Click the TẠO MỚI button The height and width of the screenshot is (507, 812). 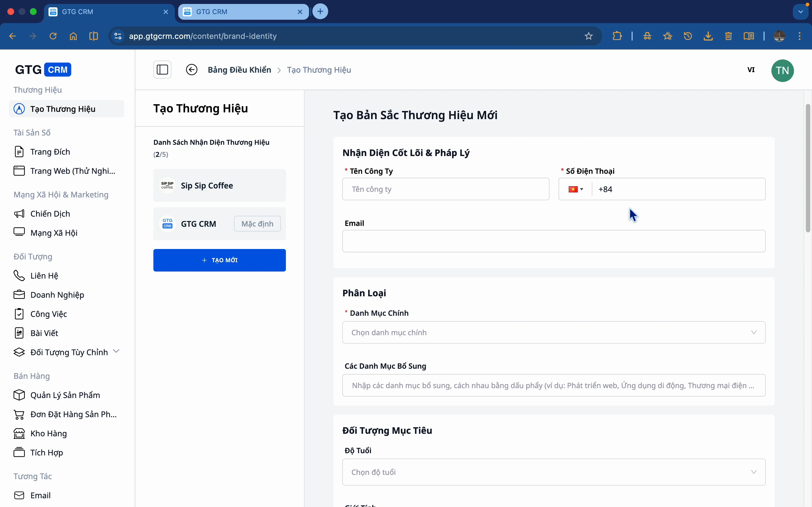[219, 260]
